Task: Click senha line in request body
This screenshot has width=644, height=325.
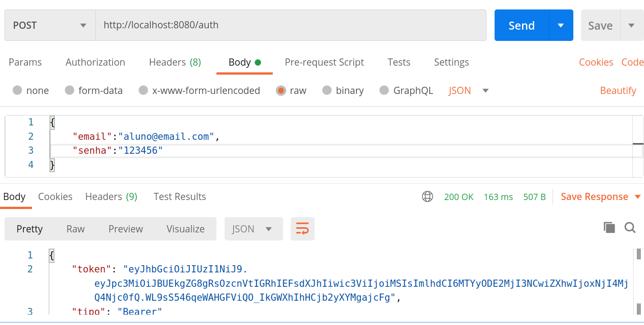Action: point(117,150)
